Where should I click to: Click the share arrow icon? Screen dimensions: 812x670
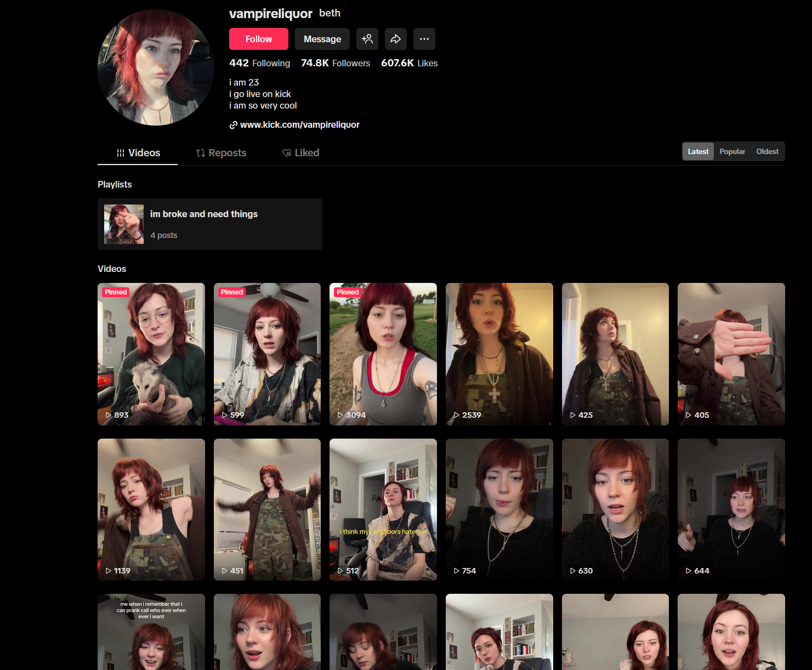[x=396, y=39]
